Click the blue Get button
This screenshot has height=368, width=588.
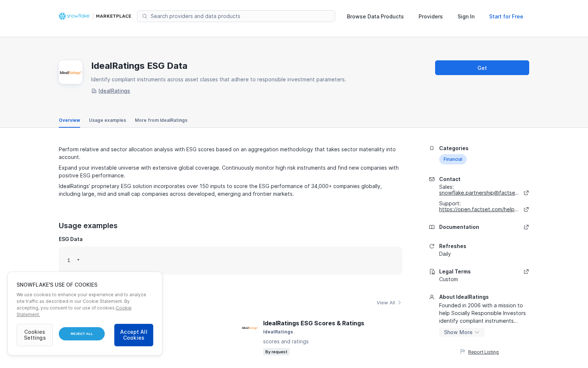pos(482,68)
